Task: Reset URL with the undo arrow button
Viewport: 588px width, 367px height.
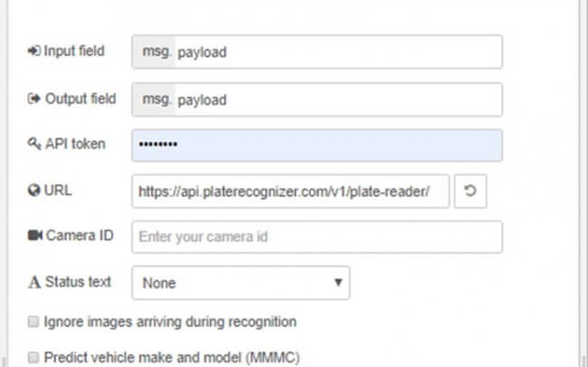Action: coord(470,191)
